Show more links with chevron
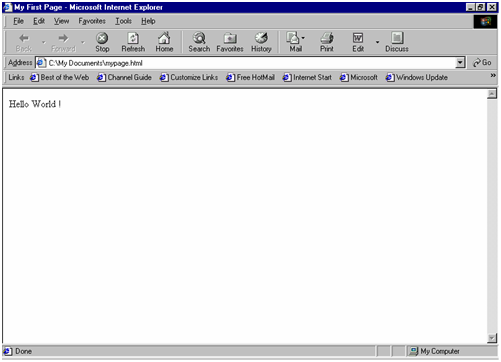 coord(493,76)
